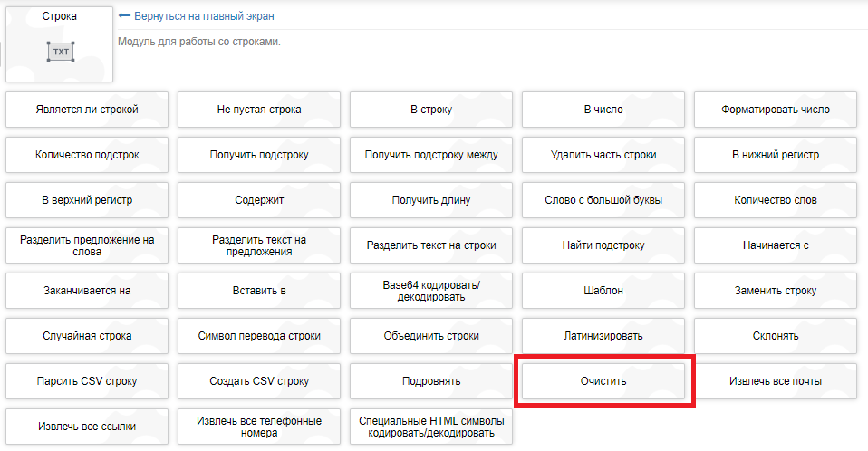Viewport: 868px width, 451px height.
Task: Open 'Base64 кодировать/декодировать' action
Action: pos(431,291)
